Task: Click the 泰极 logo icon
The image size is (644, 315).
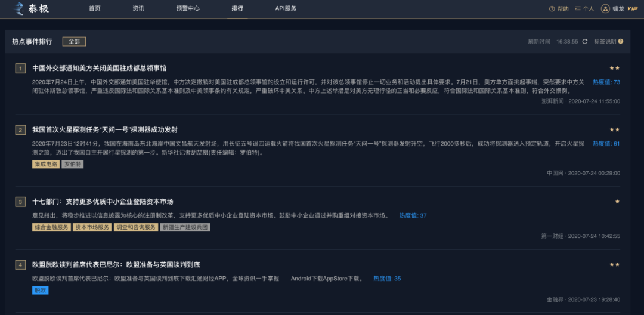Action: (x=18, y=8)
